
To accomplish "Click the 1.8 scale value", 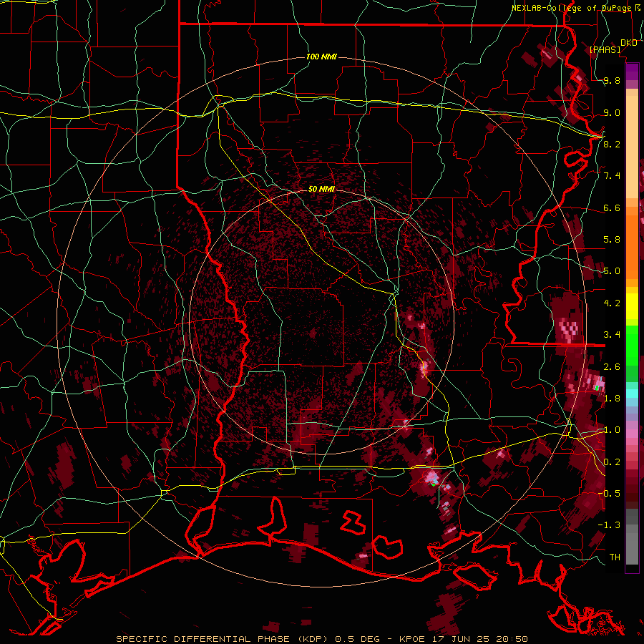I will click(612, 399).
